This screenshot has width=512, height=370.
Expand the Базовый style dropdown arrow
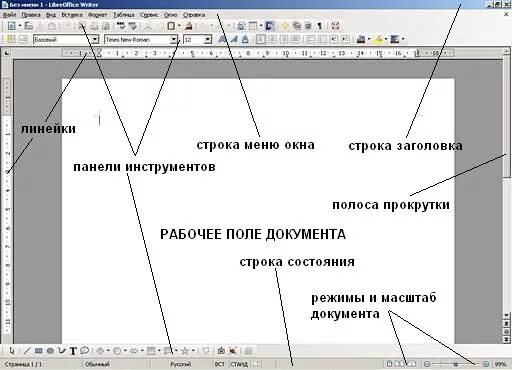[x=95, y=39]
